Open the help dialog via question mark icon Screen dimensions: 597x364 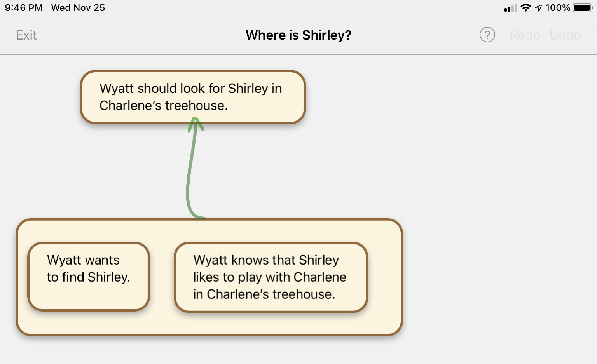click(x=487, y=35)
